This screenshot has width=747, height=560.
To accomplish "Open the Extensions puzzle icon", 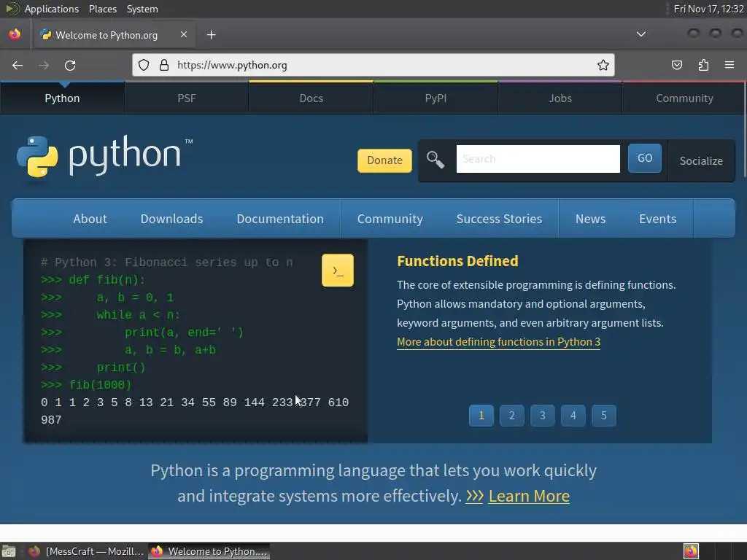I will [703, 65].
